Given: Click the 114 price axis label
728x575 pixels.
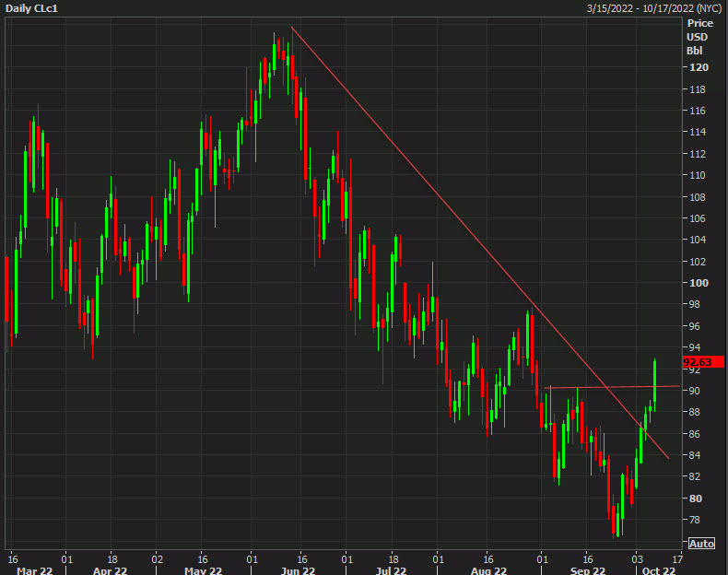Looking at the screenshot, I should (x=698, y=132).
